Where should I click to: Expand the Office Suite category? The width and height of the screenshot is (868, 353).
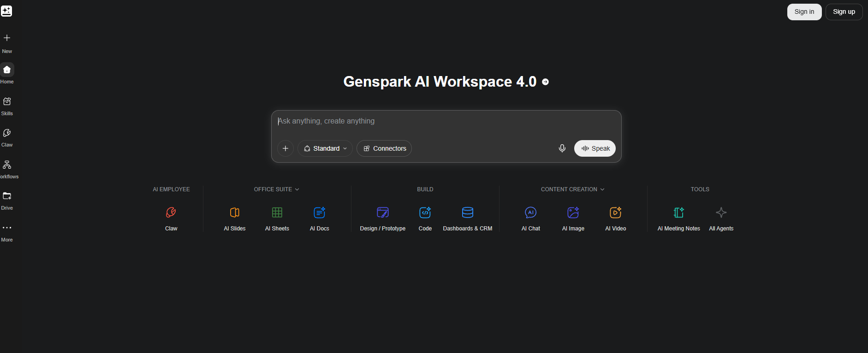click(x=277, y=189)
